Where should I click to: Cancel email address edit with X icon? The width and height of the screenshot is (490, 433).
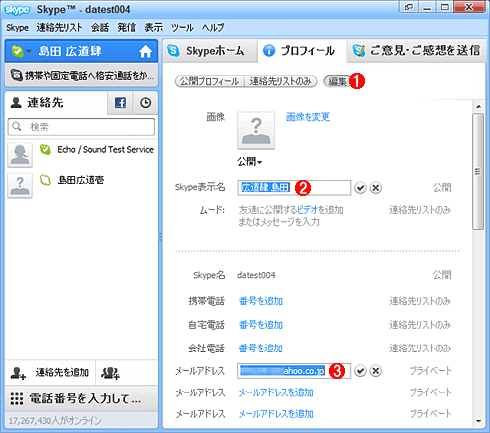click(x=376, y=371)
